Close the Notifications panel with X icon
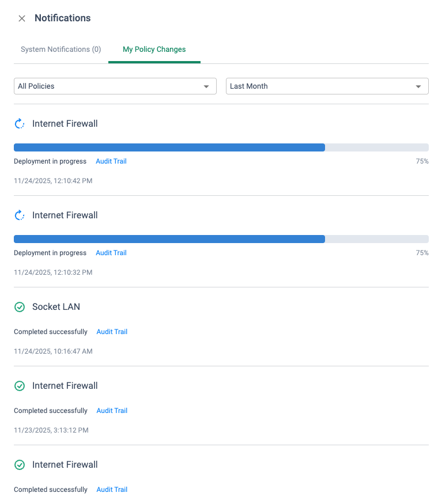 pos(22,18)
